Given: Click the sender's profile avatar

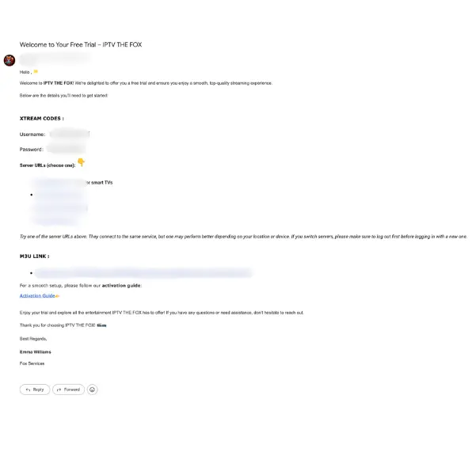Looking at the screenshot, I should [10, 61].
